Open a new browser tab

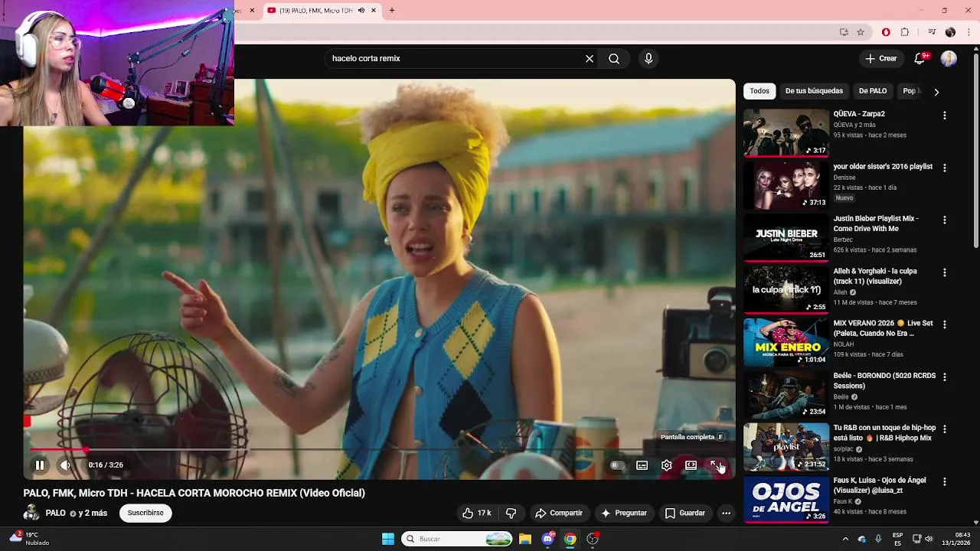(392, 10)
